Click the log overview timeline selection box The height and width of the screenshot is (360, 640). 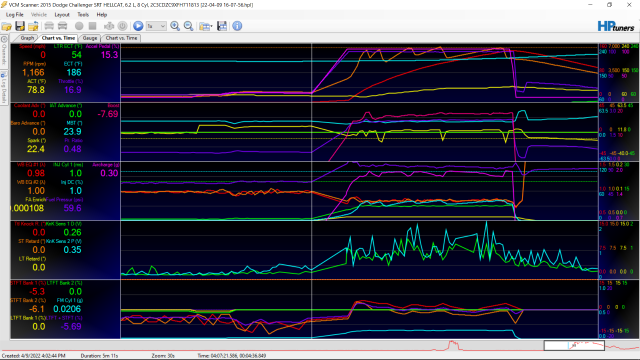click(x=574, y=345)
